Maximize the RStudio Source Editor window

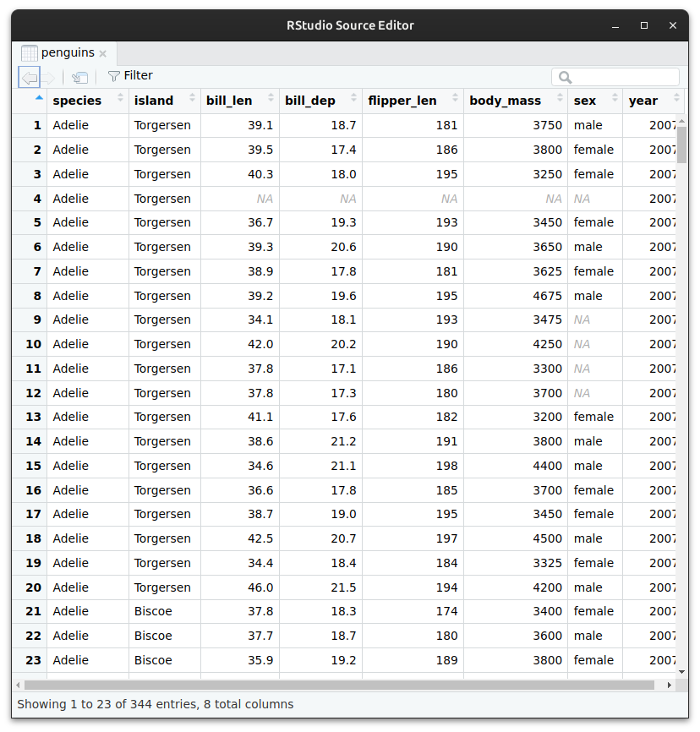click(644, 25)
